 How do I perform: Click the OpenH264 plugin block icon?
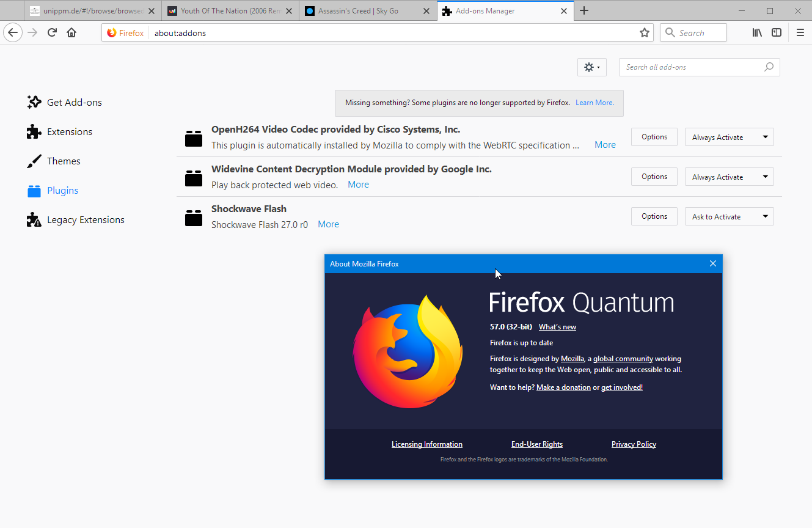tap(194, 139)
